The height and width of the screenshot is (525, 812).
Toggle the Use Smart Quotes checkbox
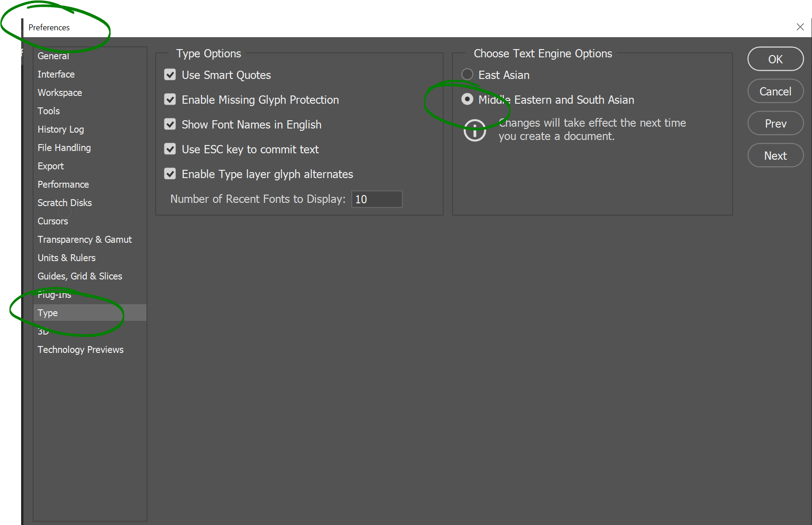tap(170, 75)
